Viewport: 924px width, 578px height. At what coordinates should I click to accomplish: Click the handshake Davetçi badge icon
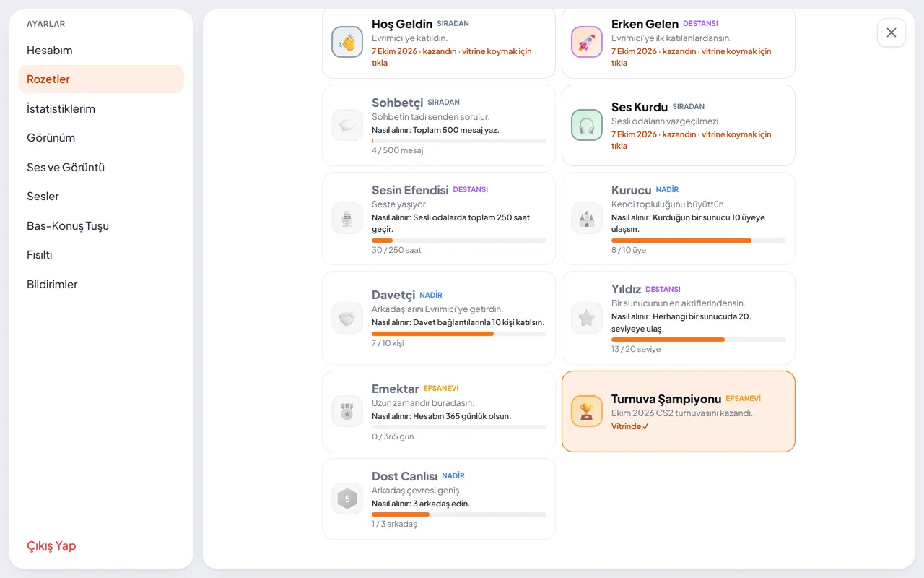coord(347,318)
